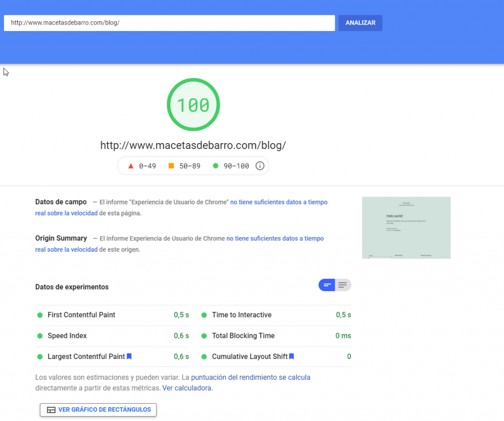This screenshot has height=421, width=504.
Task: Click the 100 performance score gauge
Action: [x=193, y=105]
